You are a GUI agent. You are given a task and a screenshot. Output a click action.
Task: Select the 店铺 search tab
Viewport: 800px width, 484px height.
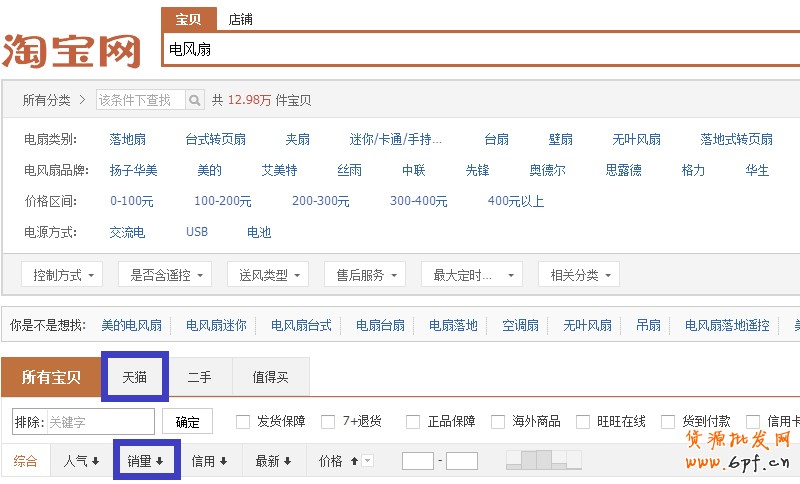240,19
